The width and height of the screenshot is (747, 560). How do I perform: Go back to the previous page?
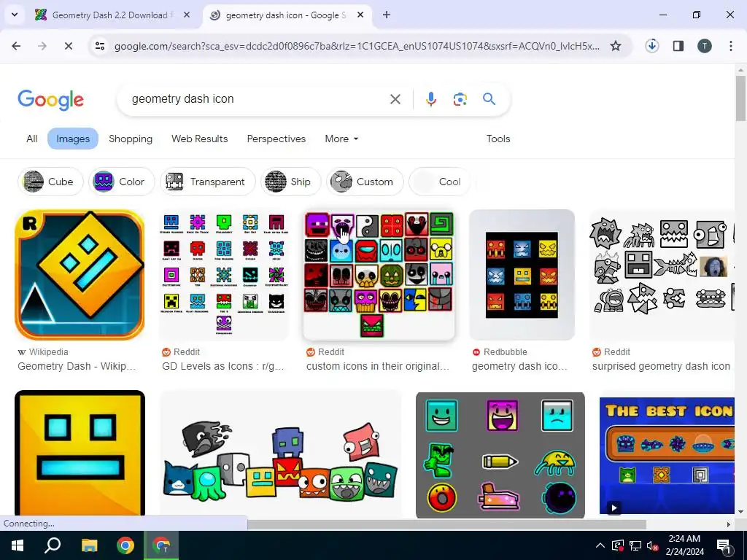tap(16, 46)
